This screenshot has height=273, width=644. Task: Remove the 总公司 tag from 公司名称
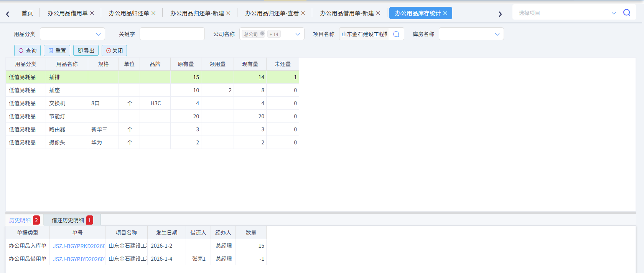262,33
